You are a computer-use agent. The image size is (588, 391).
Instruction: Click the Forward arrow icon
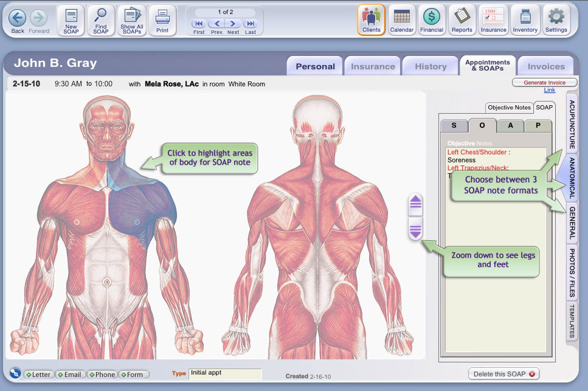click(x=39, y=18)
